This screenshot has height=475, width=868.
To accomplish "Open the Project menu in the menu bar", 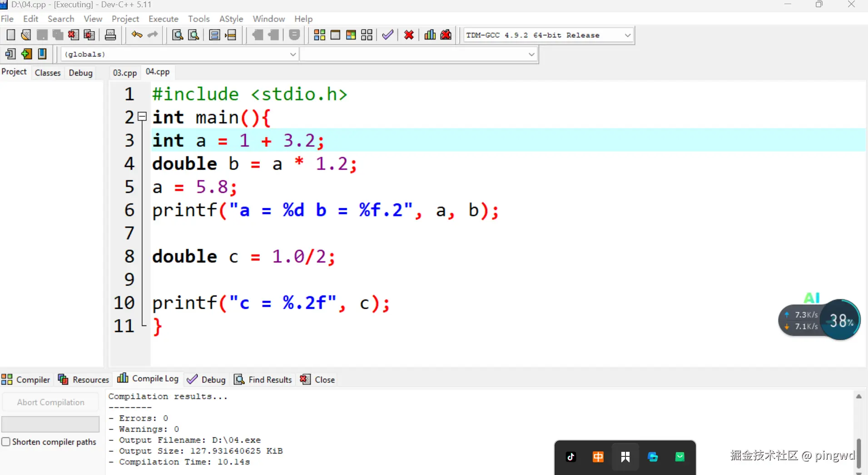I will [x=125, y=19].
